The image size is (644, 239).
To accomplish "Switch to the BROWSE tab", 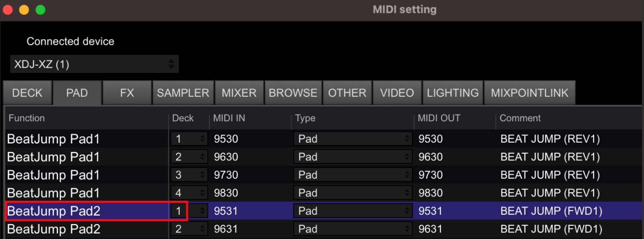I will (x=293, y=92).
